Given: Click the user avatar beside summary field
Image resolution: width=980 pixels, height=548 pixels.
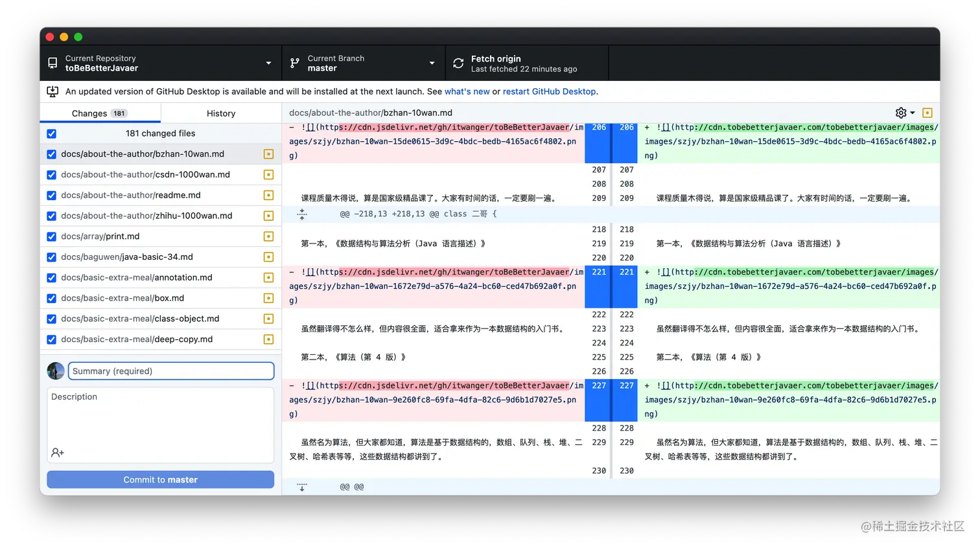Looking at the screenshot, I should pyautogui.click(x=56, y=371).
